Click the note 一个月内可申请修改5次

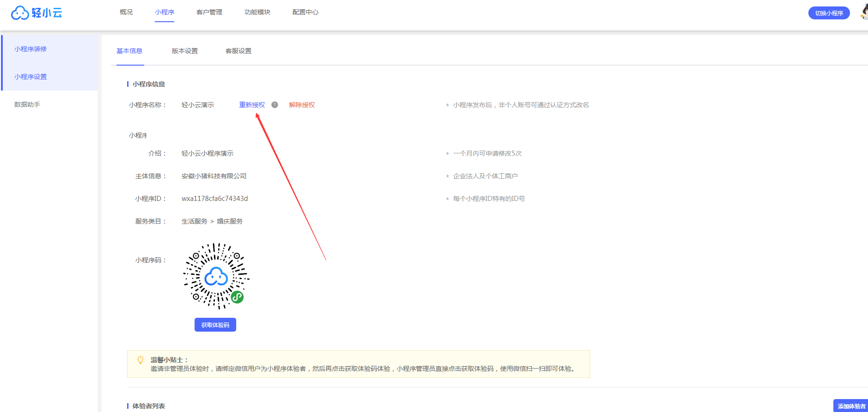[x=487, y=153]
